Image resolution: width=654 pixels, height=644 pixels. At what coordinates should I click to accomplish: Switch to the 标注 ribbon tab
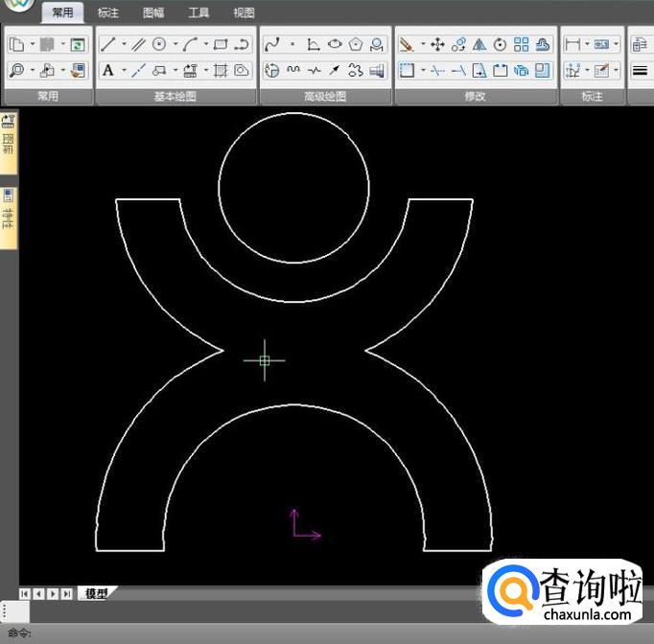coord(108,13)
